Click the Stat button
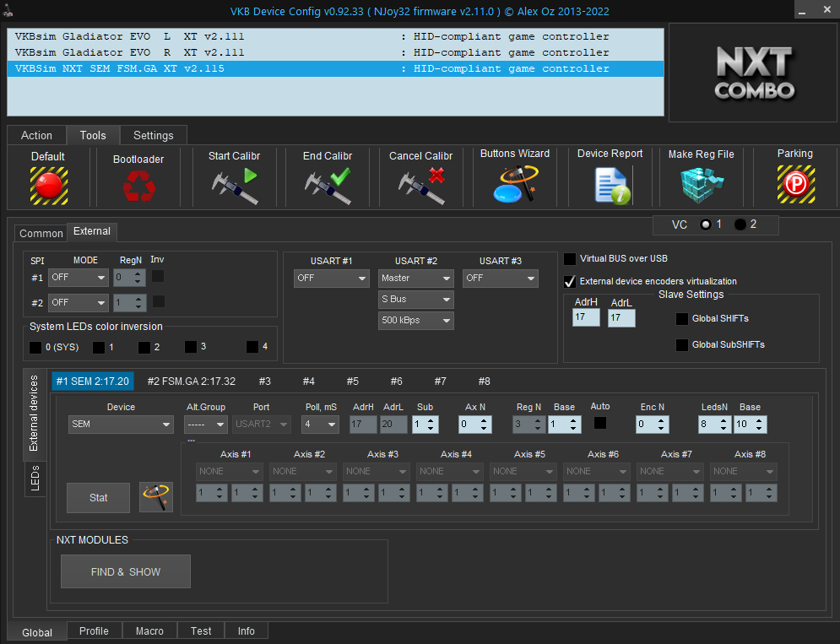The height and width of the screenshot is (644, 840). point(98,498)
